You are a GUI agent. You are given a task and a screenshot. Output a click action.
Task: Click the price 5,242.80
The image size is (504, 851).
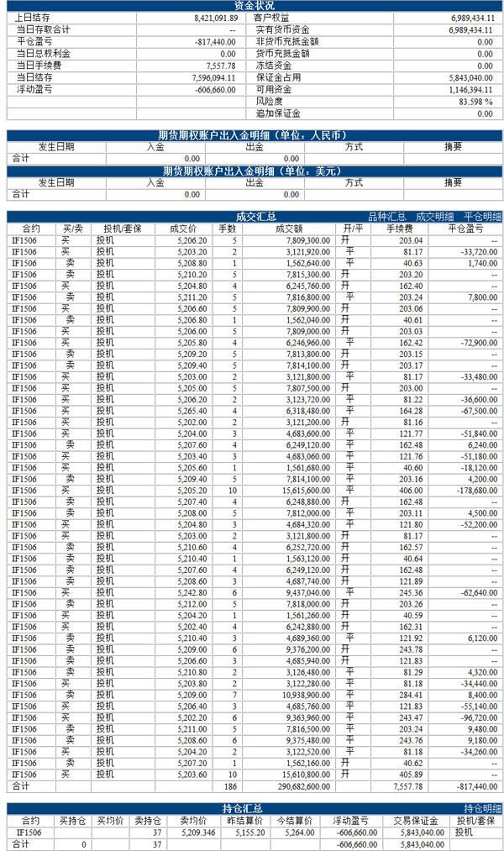point(192,593)
